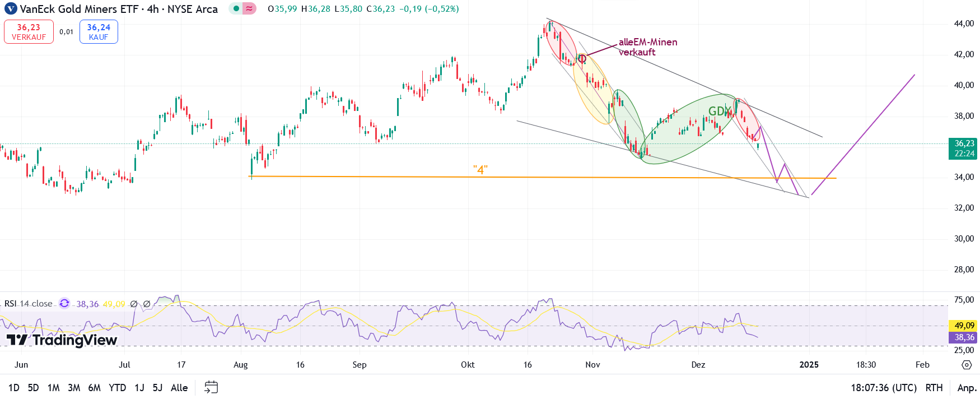Click the TradingView logo
980x399 pixels.
[62, 340]
